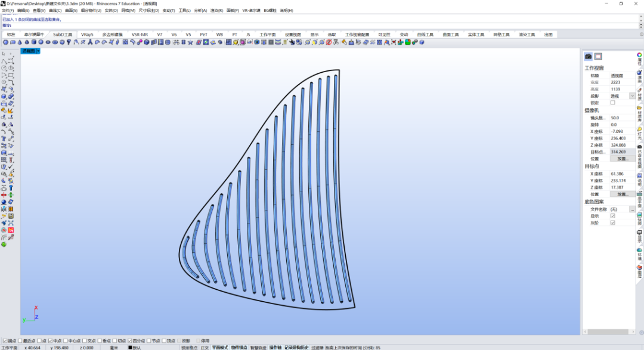
Task: Click the rectangle frame icon beside camera icon
Action: [x=598, y=56]
